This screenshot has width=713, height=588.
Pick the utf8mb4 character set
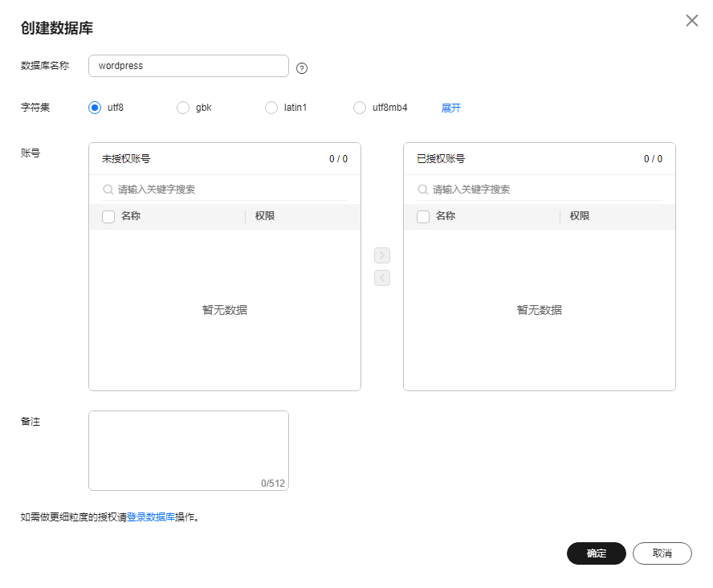point(360,108)
